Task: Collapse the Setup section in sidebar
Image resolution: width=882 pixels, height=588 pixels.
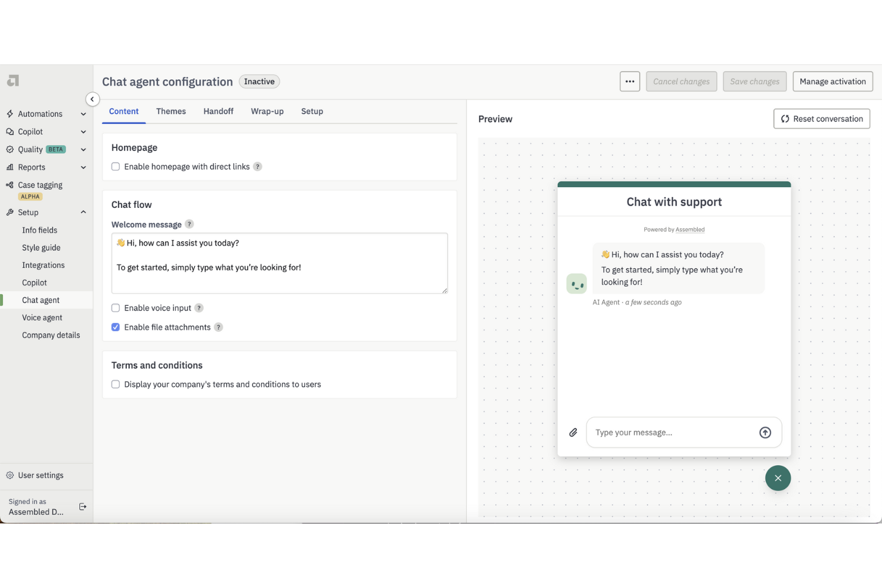Action: [83, 212]
